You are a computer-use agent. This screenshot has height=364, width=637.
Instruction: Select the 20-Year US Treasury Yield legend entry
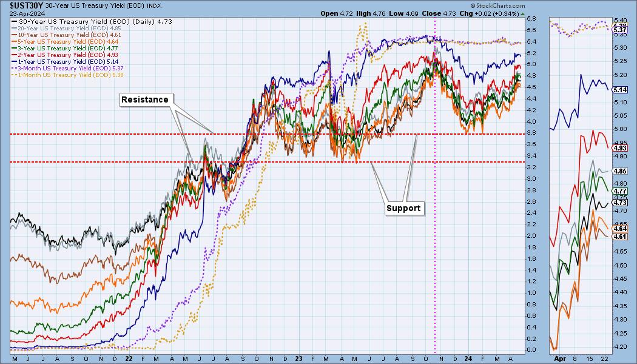pos(67,29)
